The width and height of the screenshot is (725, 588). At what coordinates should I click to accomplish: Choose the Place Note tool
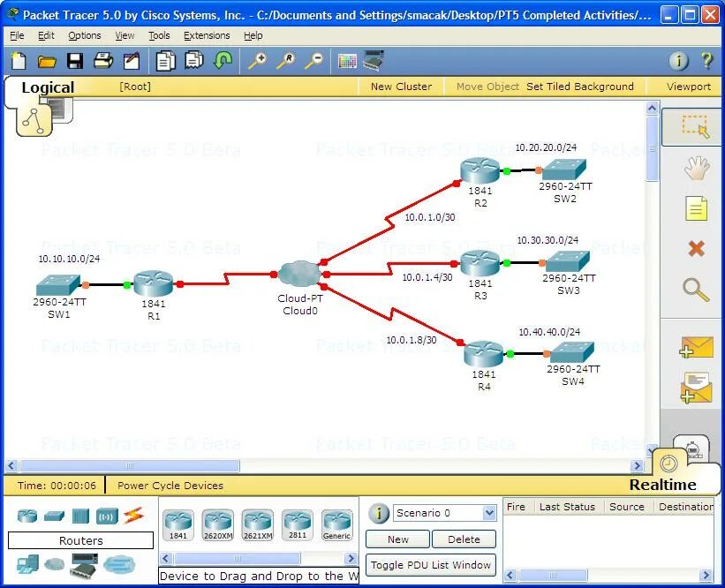coord(697,208)
